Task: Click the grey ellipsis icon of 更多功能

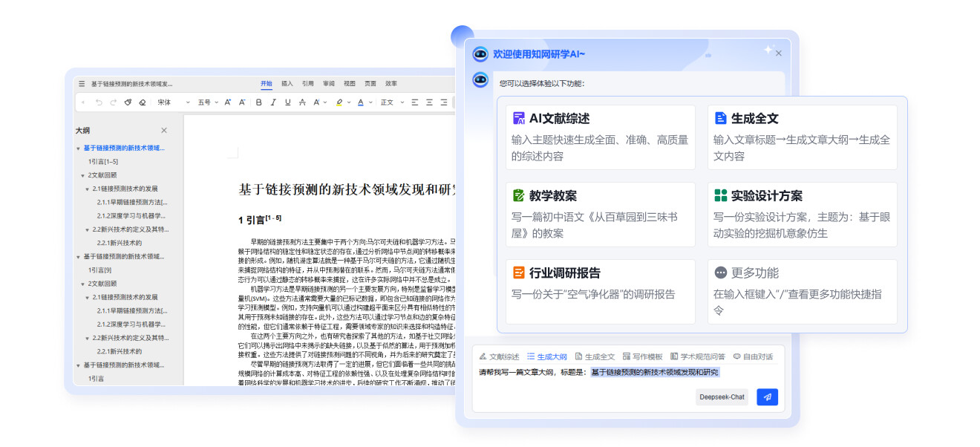Action: pyautogui.click(x=720, y=273)
